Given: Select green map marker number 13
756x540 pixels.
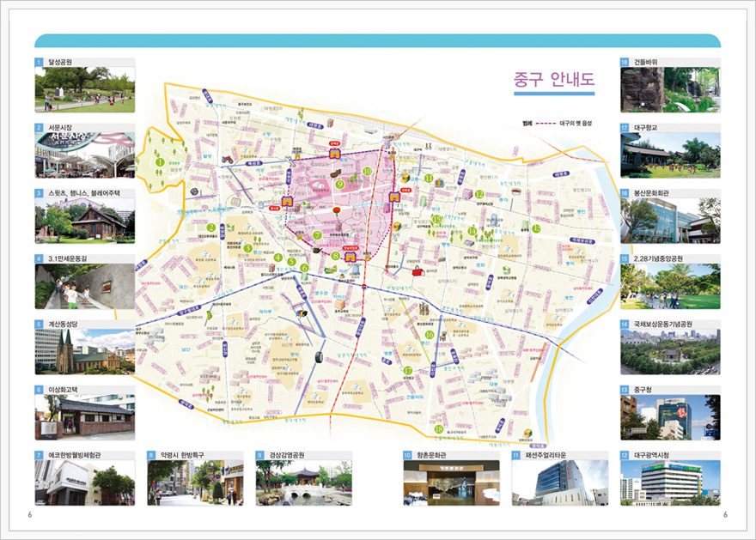Looking at the screenshot, I should click(x=536, y=228).
